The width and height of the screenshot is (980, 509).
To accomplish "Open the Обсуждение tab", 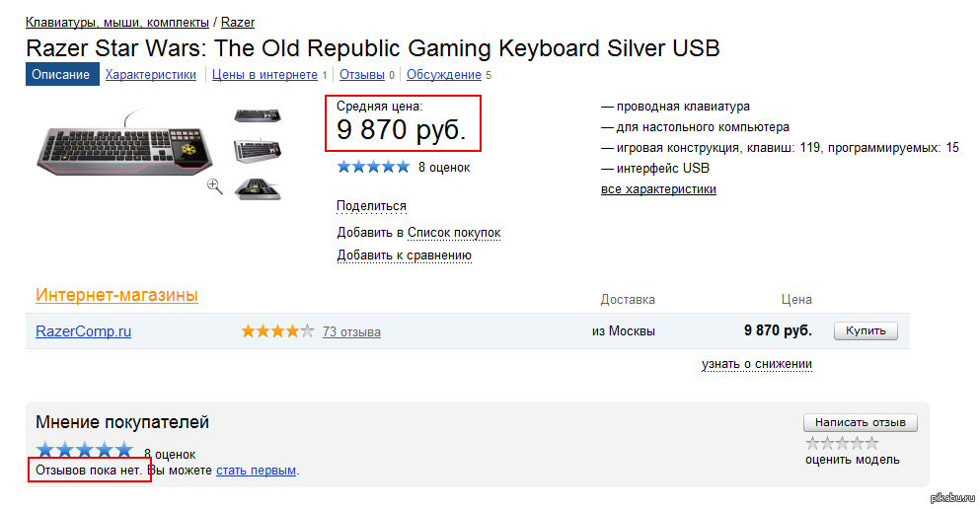I will pyautogui.click(x=443, y=75).
